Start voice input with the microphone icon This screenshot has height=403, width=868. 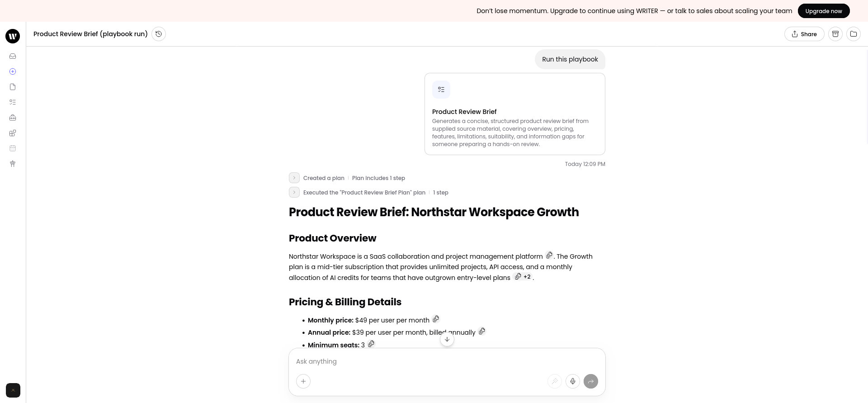[x=573, y=381]
